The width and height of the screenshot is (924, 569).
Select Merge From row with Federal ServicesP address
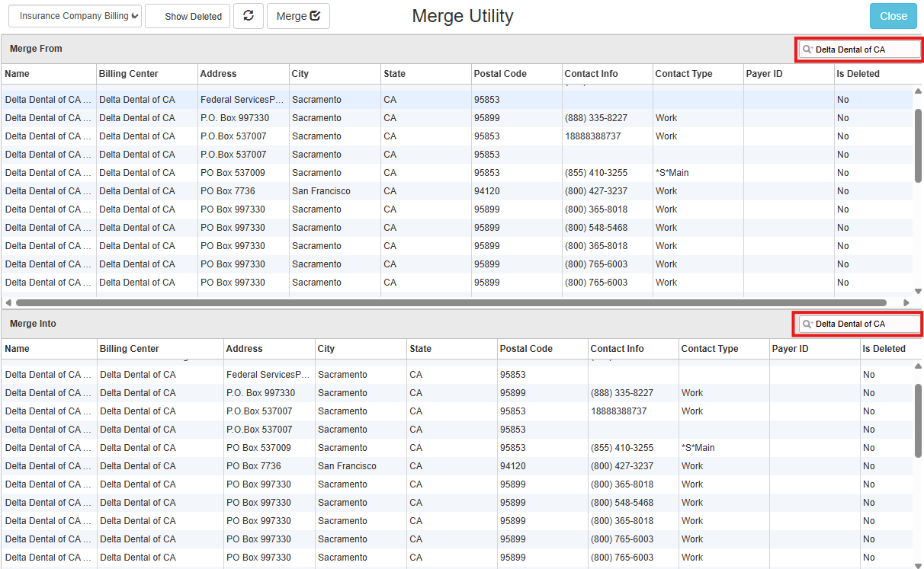click(457, 100)
